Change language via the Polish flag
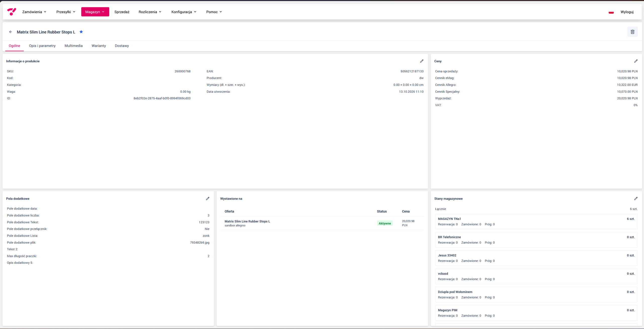Viewport: 644px width, 329px height. coord(611,12)
